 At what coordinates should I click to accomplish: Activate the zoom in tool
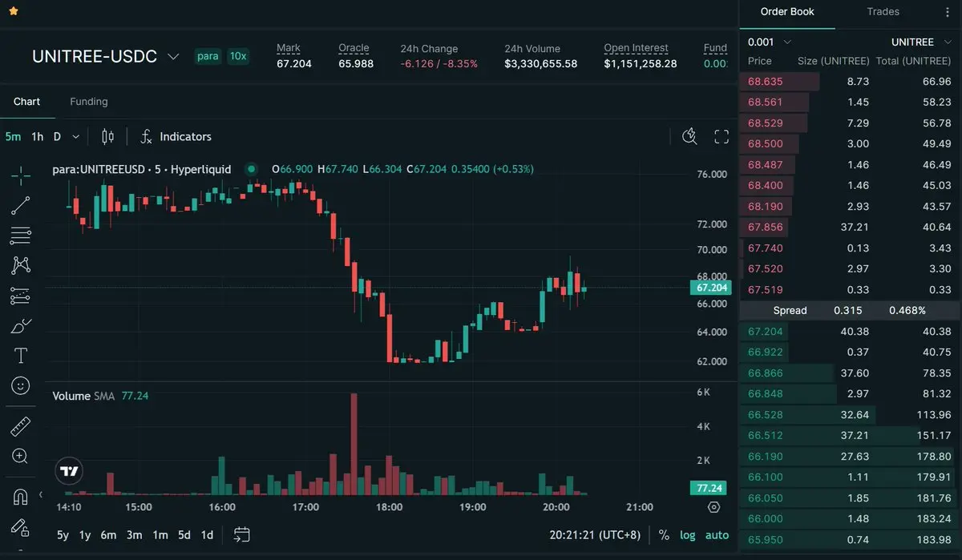pyautogui.click(x=21, y=457)
